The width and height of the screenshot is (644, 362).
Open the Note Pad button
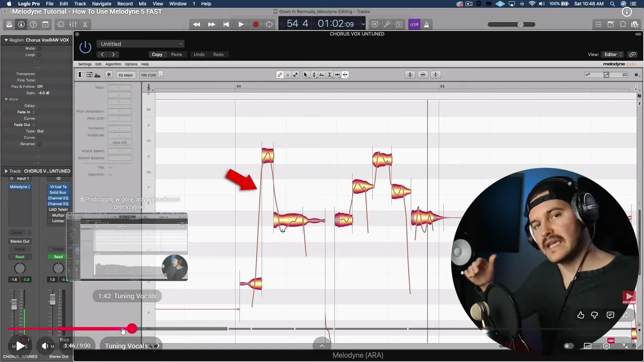point(610,24)
